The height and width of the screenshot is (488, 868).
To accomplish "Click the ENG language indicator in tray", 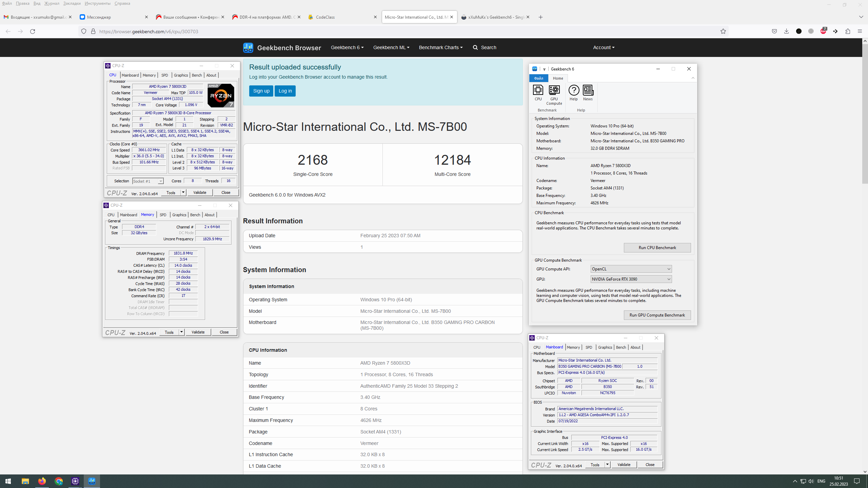I will tap(822, 481).
